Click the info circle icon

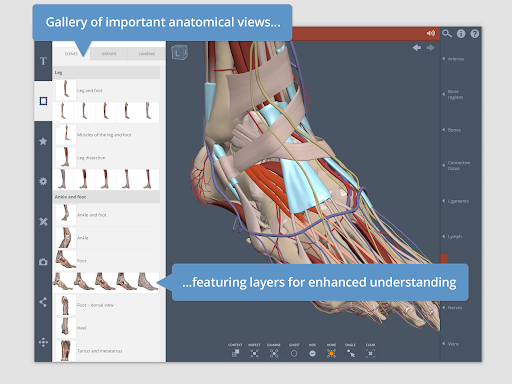(461, 33)
